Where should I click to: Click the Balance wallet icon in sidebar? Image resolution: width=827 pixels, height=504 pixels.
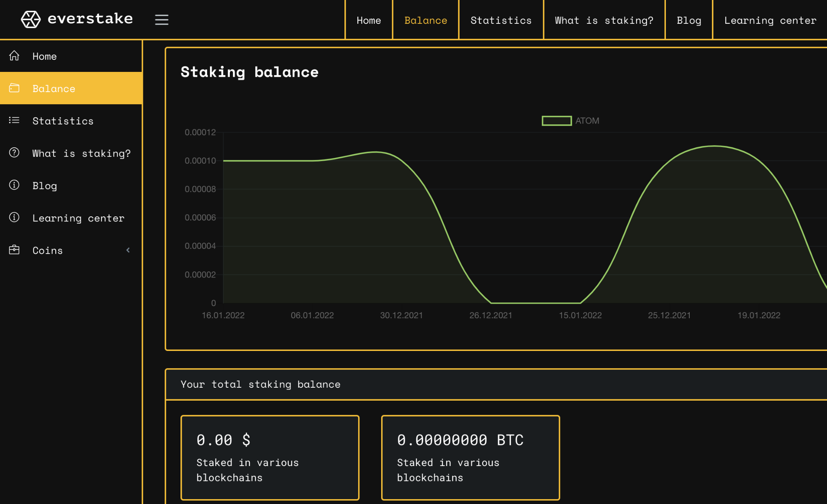(15, 88)
